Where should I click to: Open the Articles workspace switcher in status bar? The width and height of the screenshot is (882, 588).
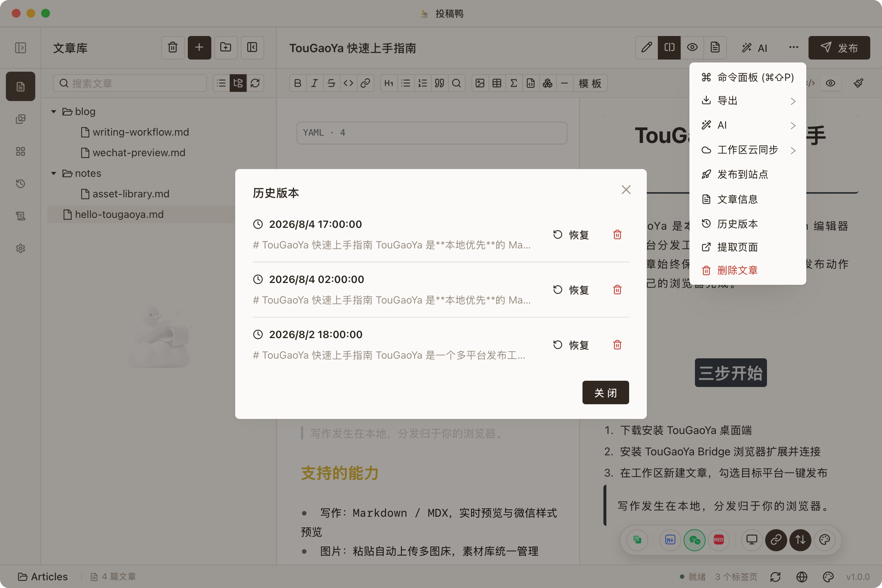coord(43,577)
